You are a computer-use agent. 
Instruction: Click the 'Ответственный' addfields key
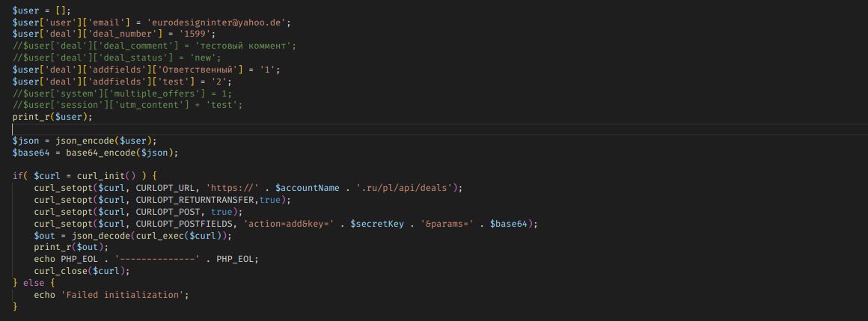(198, 70)
